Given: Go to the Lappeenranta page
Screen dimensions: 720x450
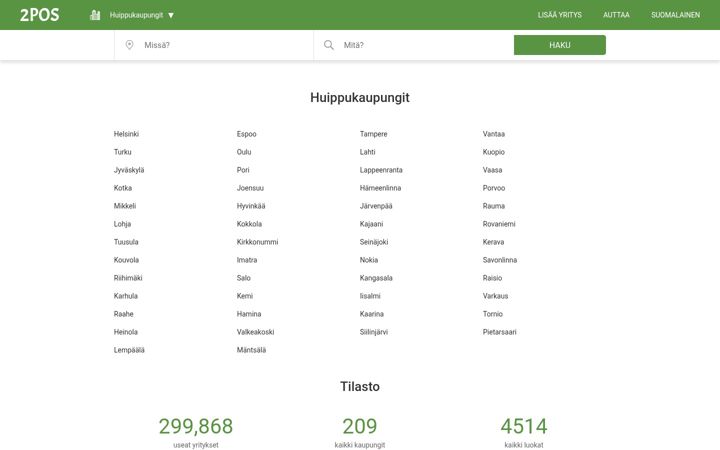Looking at the screenshot, I should tap(381, 170).
